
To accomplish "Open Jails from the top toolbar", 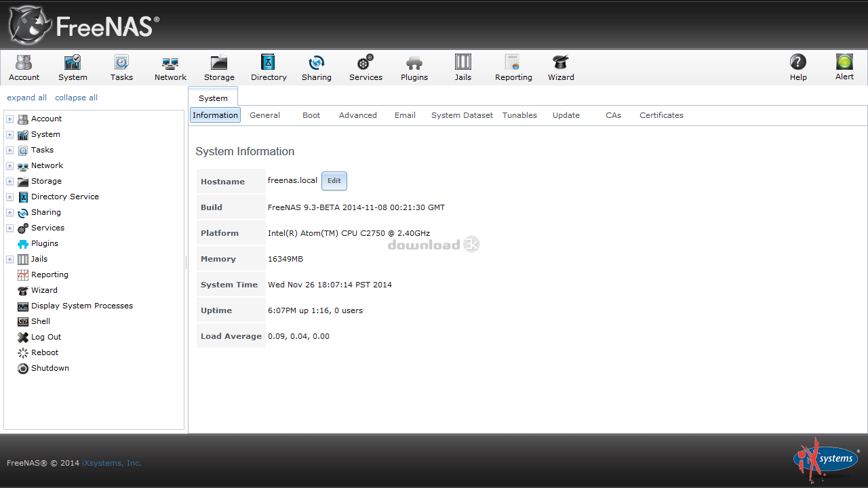I will tap(462, 68).
